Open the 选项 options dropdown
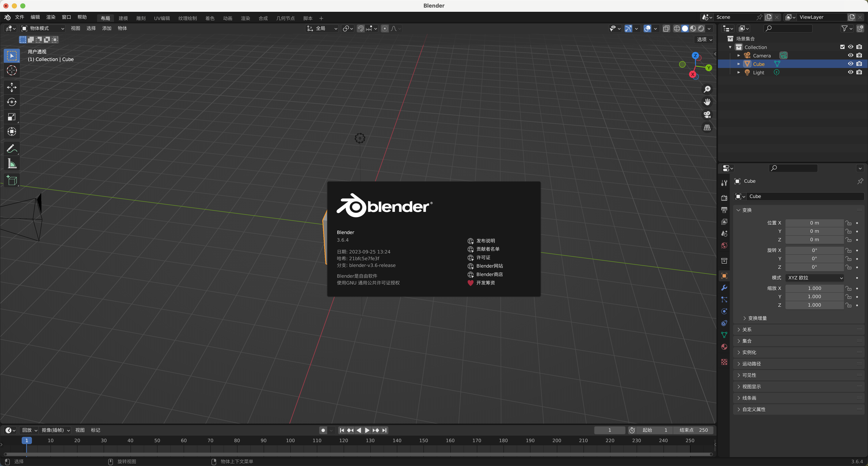868x466 pixels. (705, 39)
